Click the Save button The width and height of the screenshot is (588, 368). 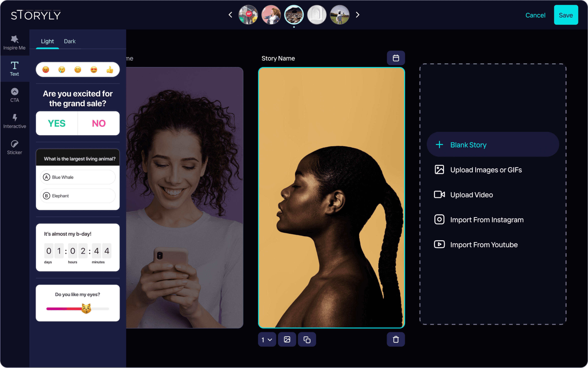click(x=566, y=15)
